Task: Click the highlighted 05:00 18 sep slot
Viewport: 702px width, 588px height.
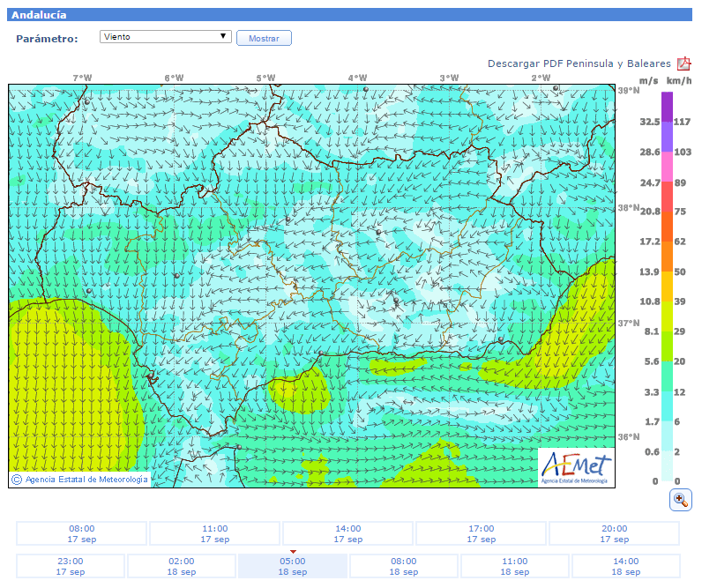Action: 293,566
